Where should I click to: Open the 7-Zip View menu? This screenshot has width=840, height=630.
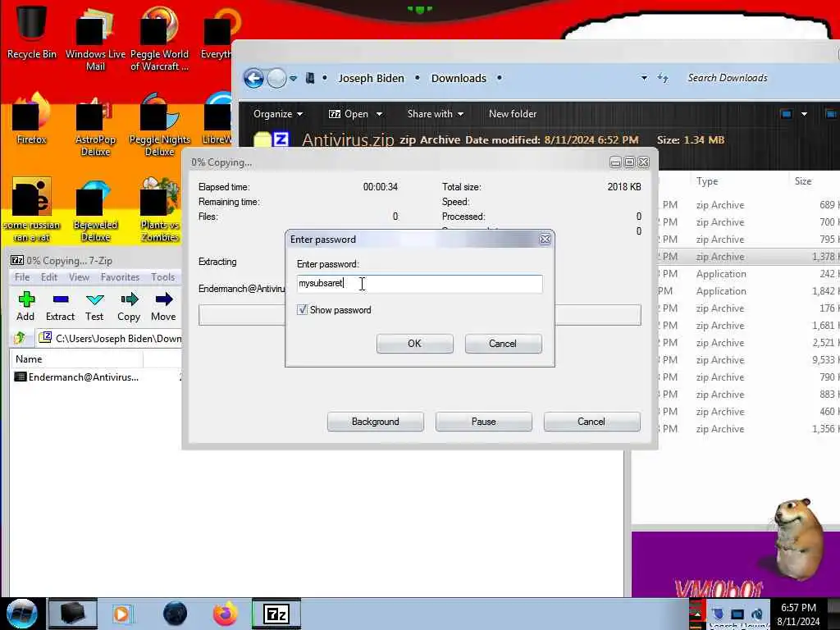pos(80,277)
